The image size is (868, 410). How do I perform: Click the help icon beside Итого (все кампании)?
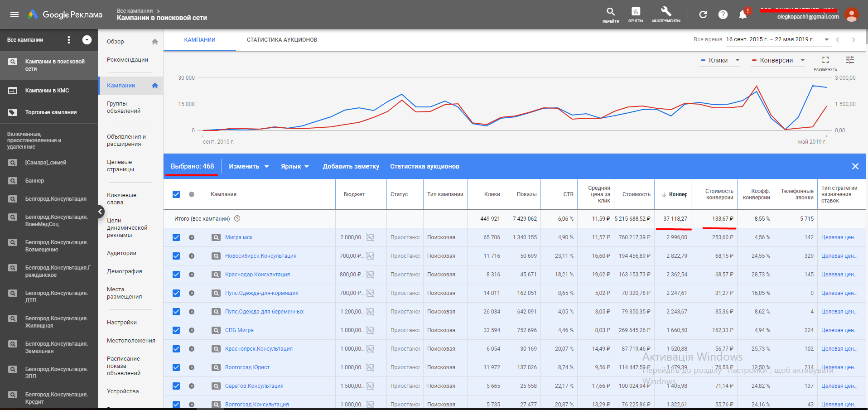coord(237,219)
